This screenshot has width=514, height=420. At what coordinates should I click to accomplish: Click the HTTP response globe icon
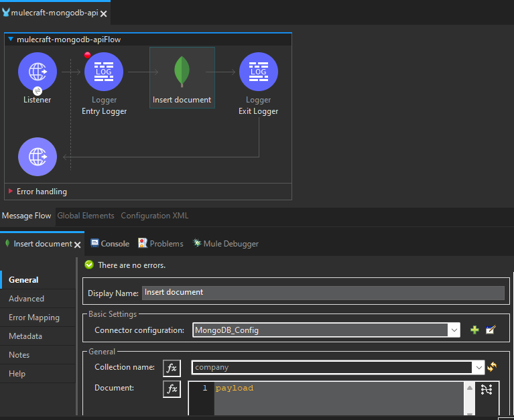click(x=38, y=157)
